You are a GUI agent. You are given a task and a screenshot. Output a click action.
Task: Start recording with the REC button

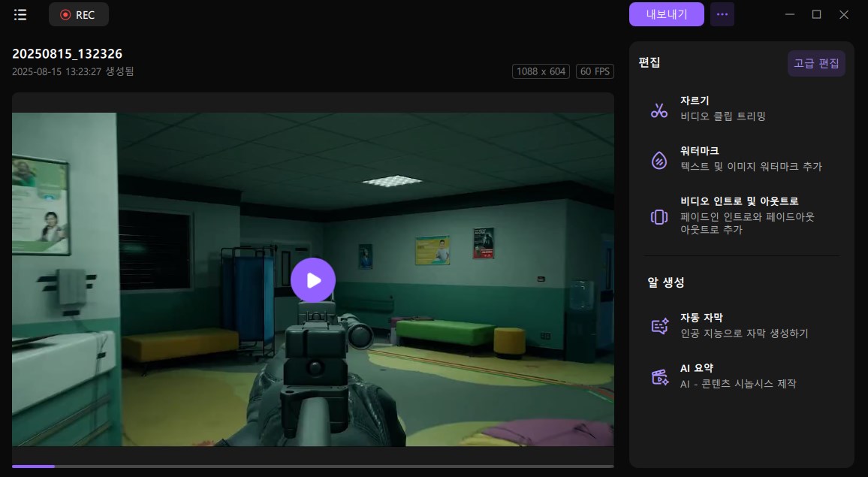pos(78,14)
